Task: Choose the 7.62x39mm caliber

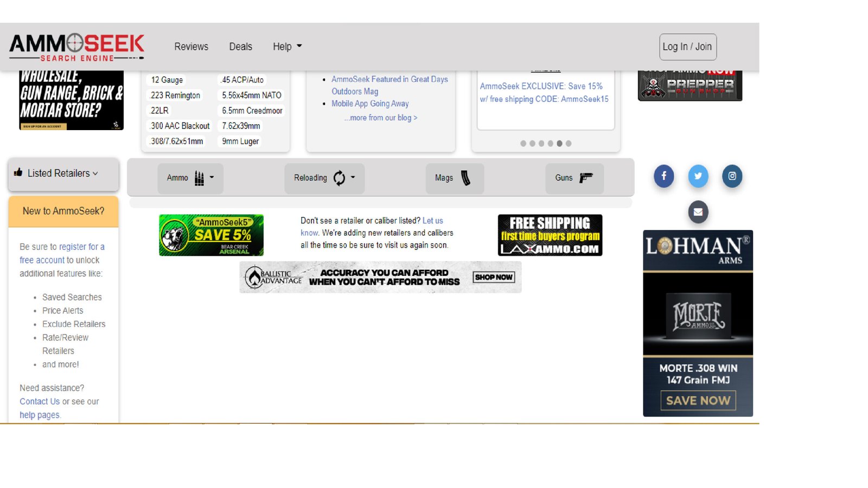Action: click(x=241, y=126)
